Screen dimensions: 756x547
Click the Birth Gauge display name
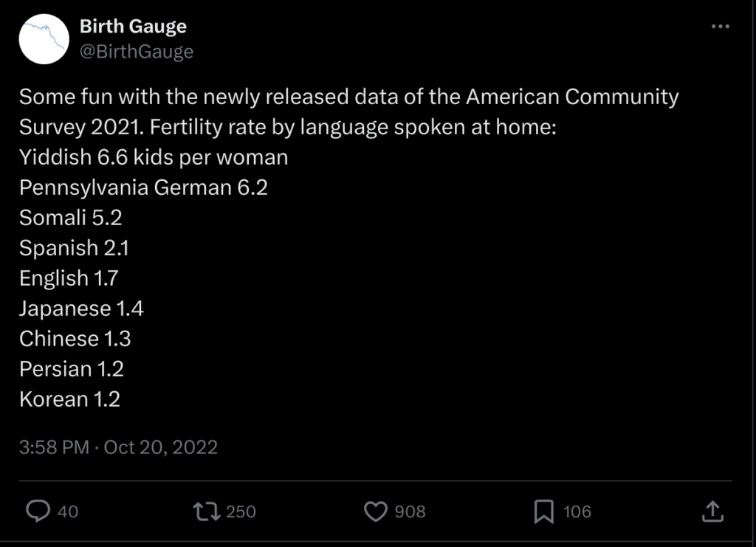133,27
